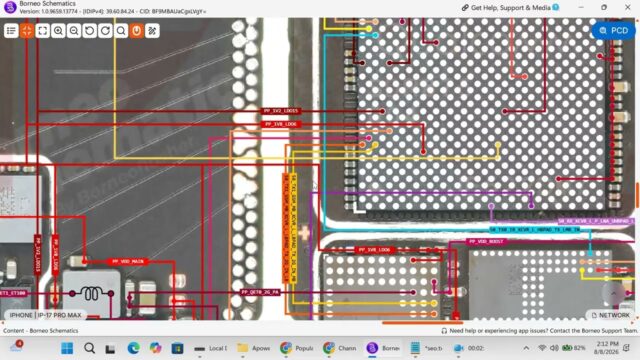Image resolution: width=640 pixels, height=360 pixels.
Task: Open the clock showing 2:12 PM
Action: 607,348
